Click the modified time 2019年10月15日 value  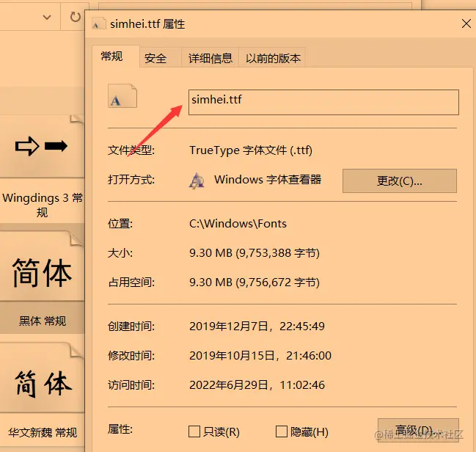pos(260,356)
